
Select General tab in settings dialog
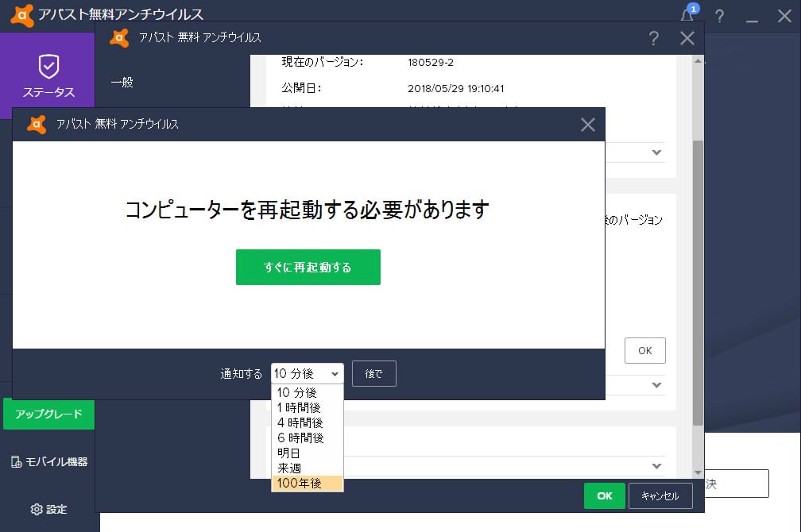point(122,83)
